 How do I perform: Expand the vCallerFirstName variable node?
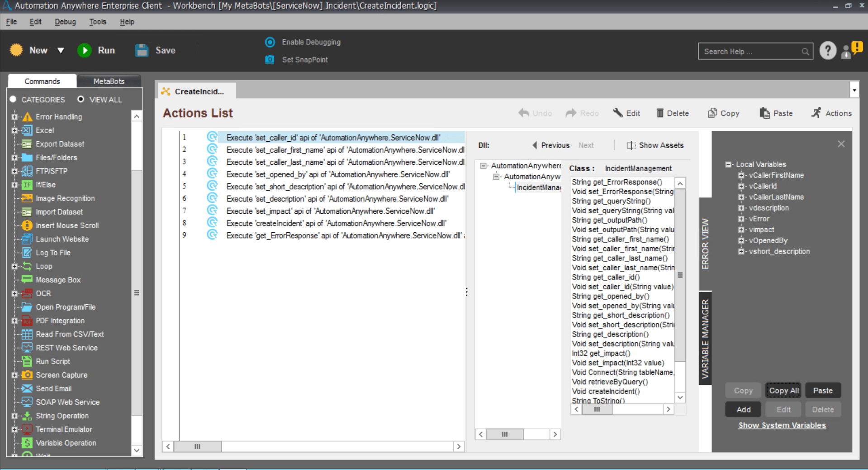741,175
